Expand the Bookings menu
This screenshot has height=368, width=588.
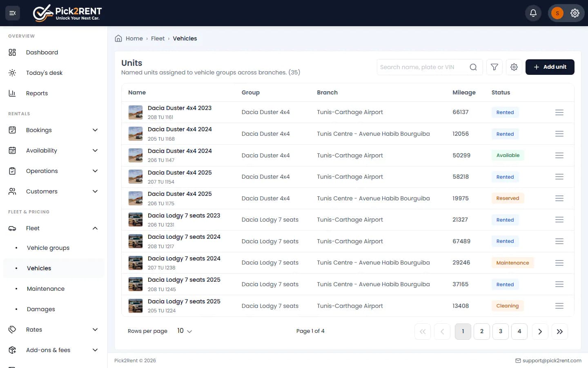click(x=53, y=130)
